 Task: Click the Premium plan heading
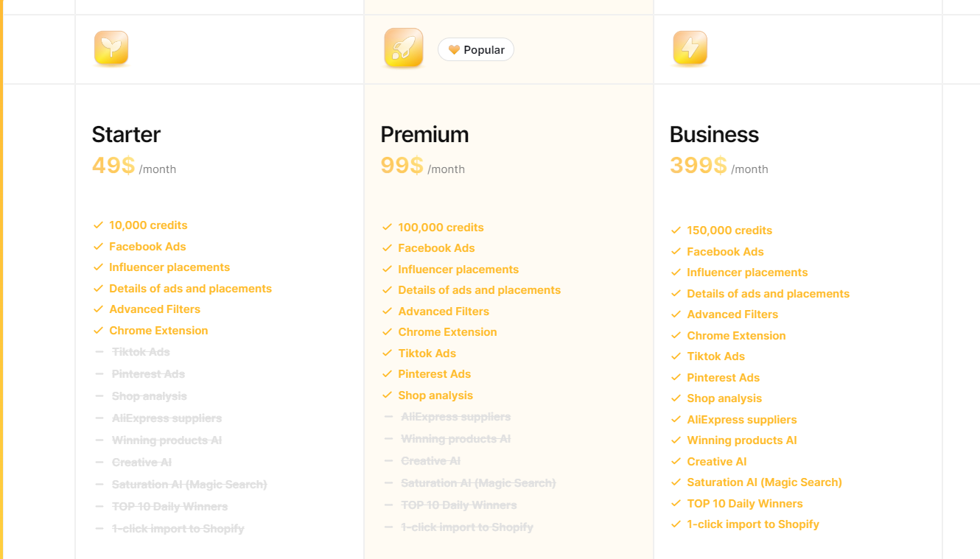click(x=424, y=135)
